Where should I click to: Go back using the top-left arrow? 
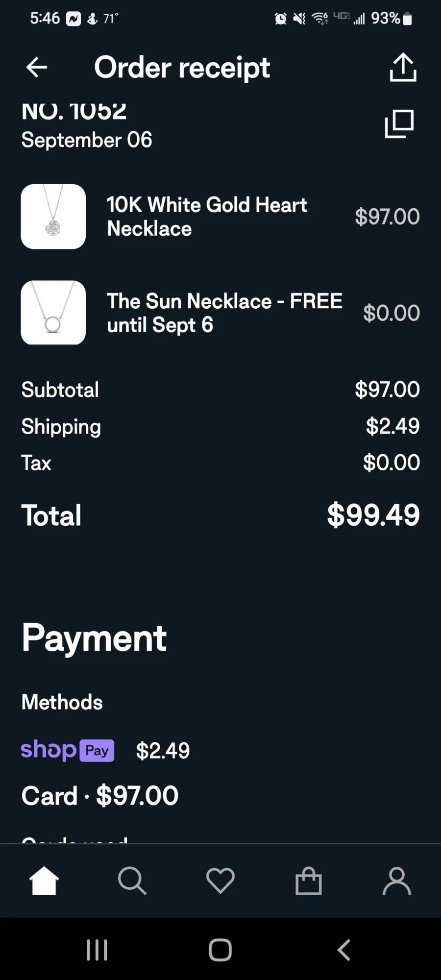click(x=37, y=67)
